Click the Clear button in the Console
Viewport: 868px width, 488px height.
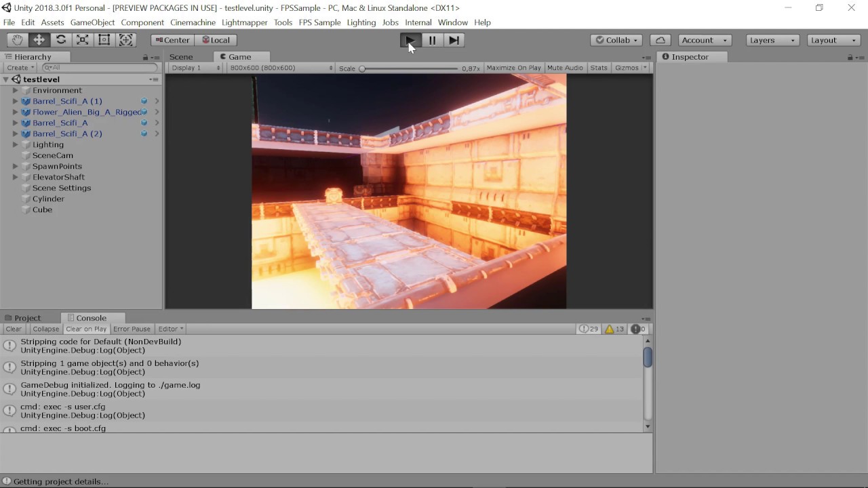coord(13,329)
